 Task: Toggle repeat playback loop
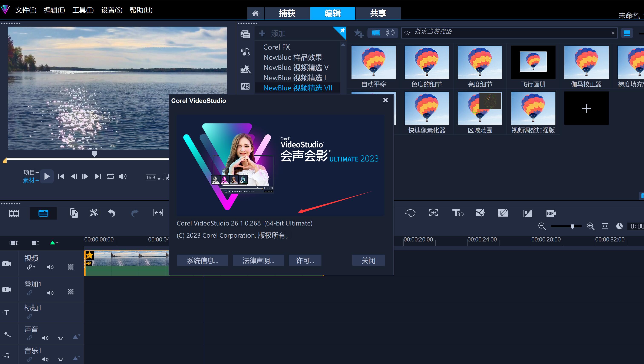point(110,177)
